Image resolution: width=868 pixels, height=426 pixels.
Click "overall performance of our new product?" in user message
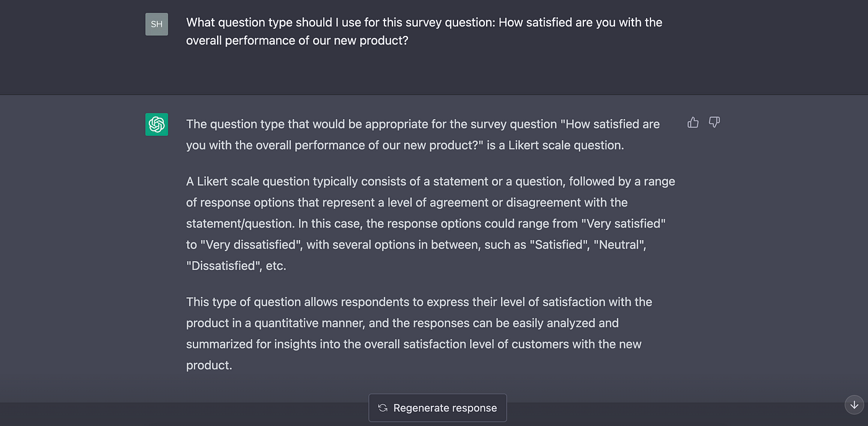coord(297,41)
